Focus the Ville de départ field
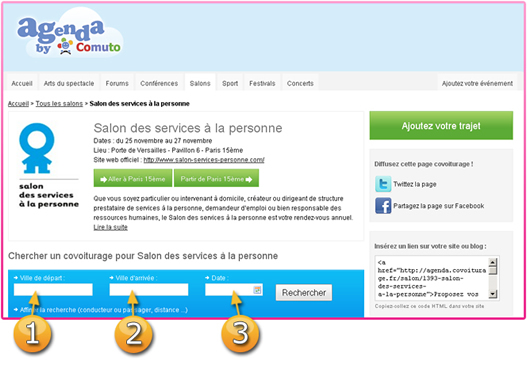The height and width of the screenshot is (365, 527). point(53,289)
